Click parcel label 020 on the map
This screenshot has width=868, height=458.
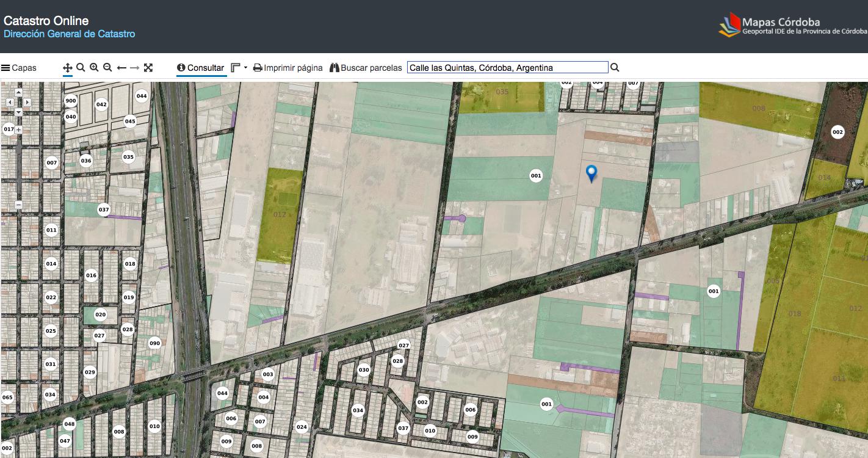pyautogui.click(x=101, y=315)
